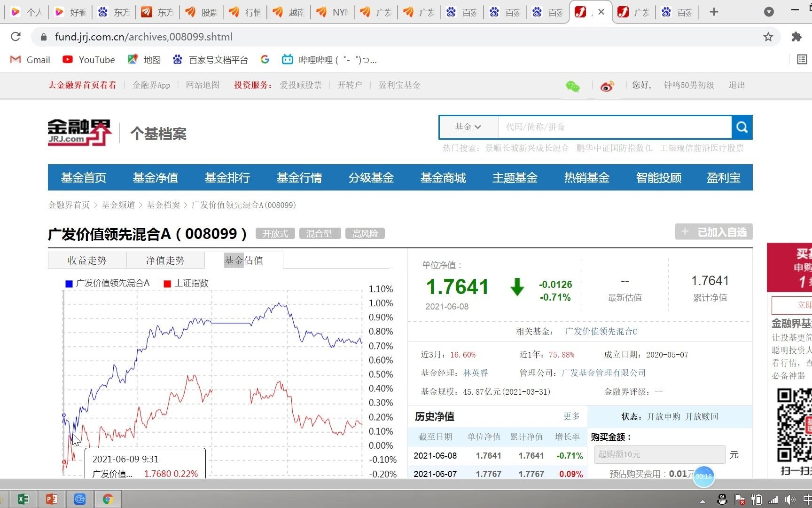Show hidden system tray icons

(703, 501)
